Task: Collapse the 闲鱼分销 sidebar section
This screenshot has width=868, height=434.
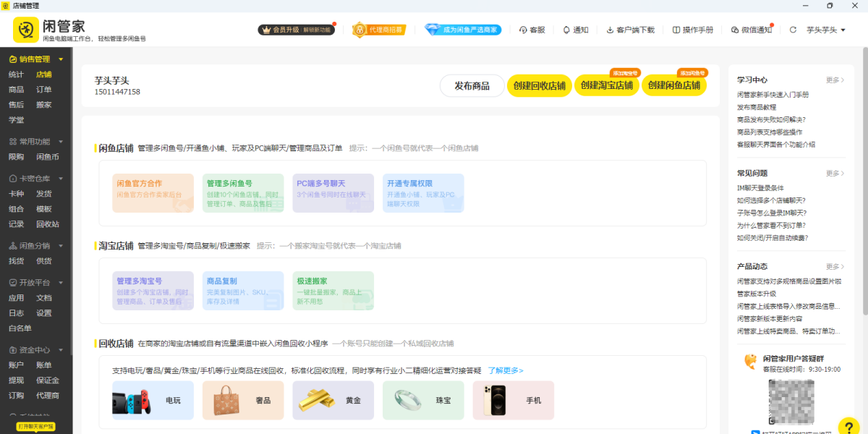Action: coord(61,246)
